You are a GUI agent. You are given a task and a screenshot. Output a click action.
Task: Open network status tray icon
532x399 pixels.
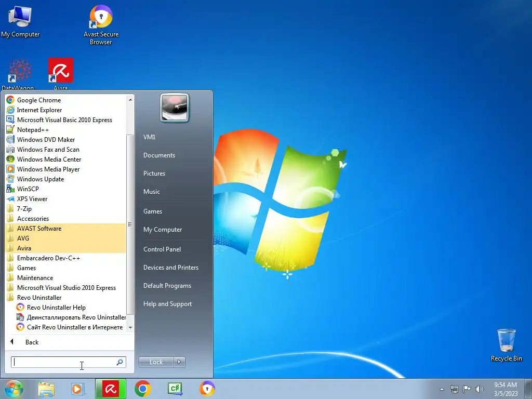tap(454, 389)
